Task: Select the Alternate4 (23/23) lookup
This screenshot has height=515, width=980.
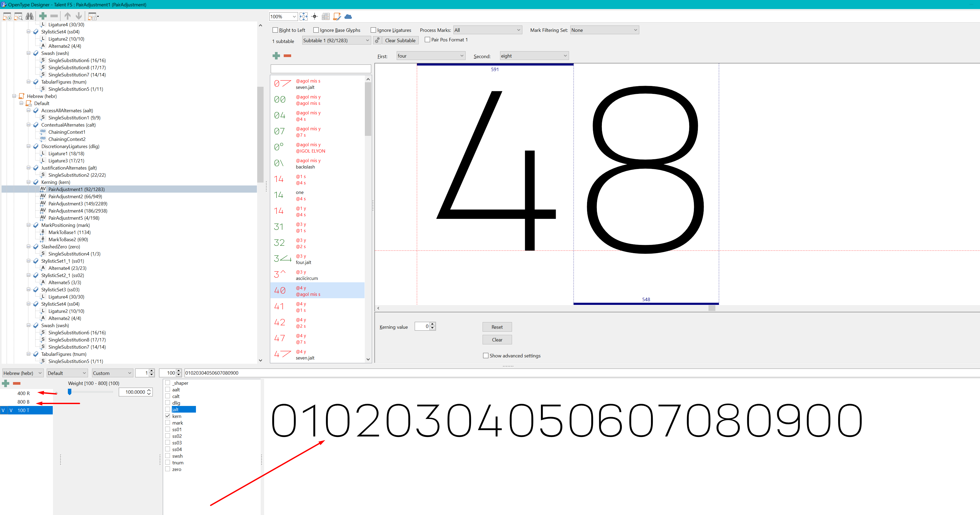Action: (67, 268)
